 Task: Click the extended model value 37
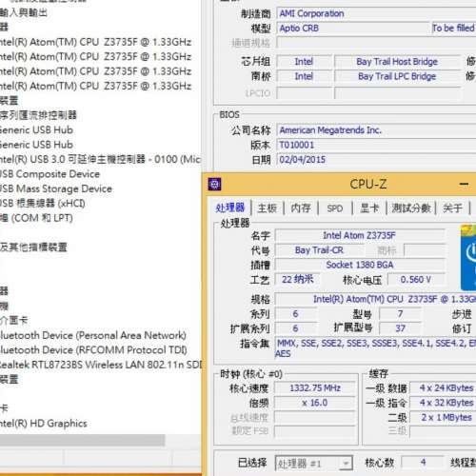click(x=401, y=328)
